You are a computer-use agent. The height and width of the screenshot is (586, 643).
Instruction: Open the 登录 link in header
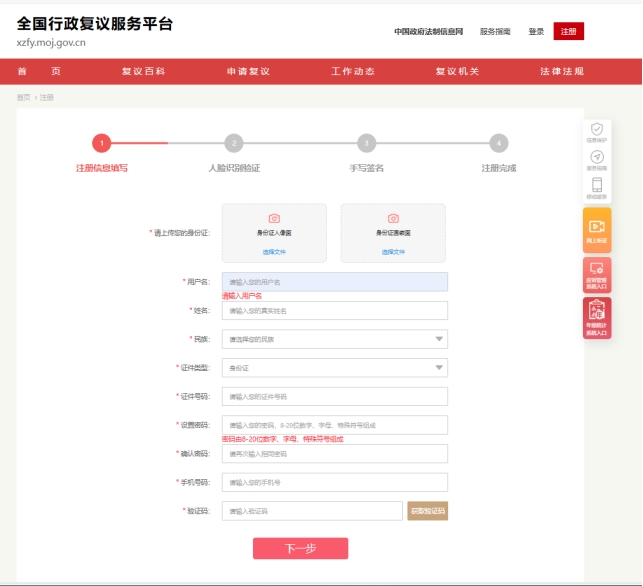tap(536, 32)
